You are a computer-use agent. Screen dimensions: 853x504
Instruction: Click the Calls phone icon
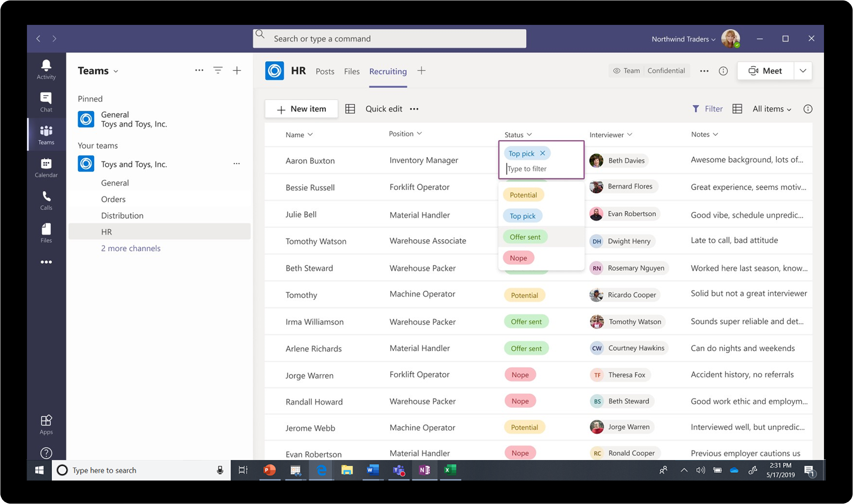point(46,200)
